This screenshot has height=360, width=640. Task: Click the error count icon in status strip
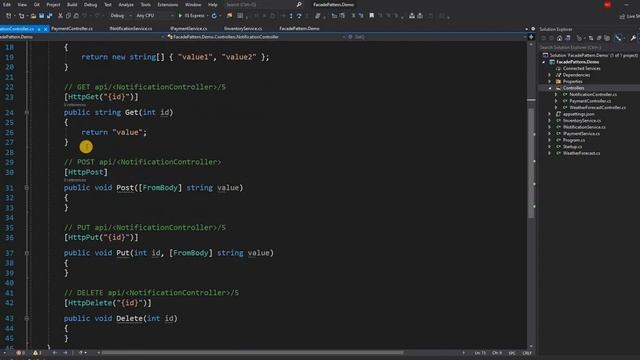tap(19, 353)
